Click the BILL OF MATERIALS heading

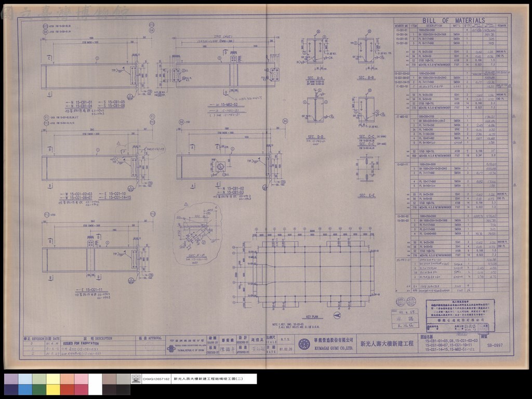(x=453, y=20)
